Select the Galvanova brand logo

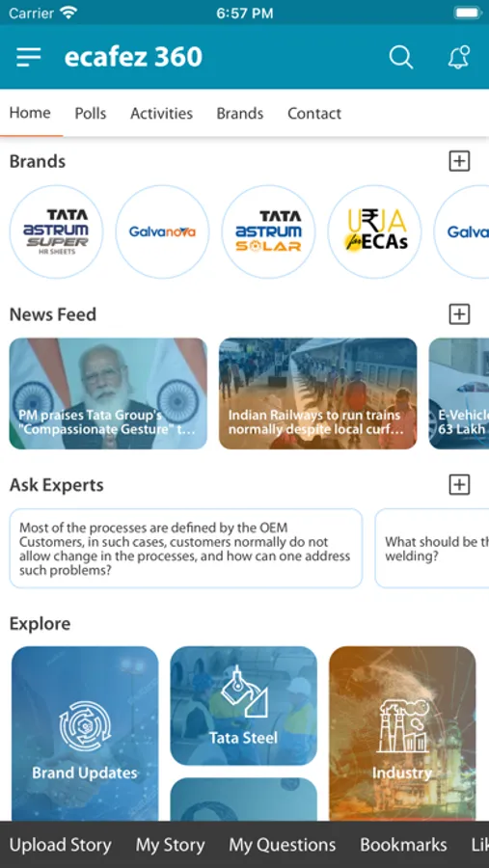click(x=162, y=231)
